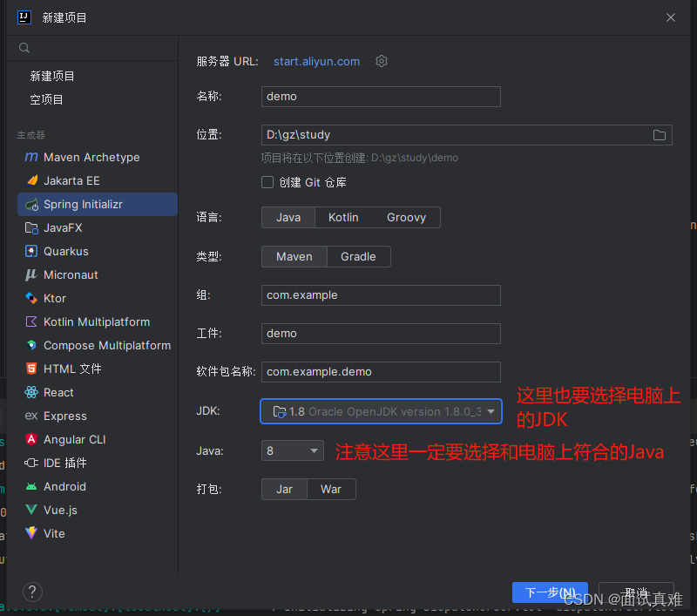Viewport: 697px width, 616px height.
Task: Click the 组 field com.example
Action: click(381, 295)
